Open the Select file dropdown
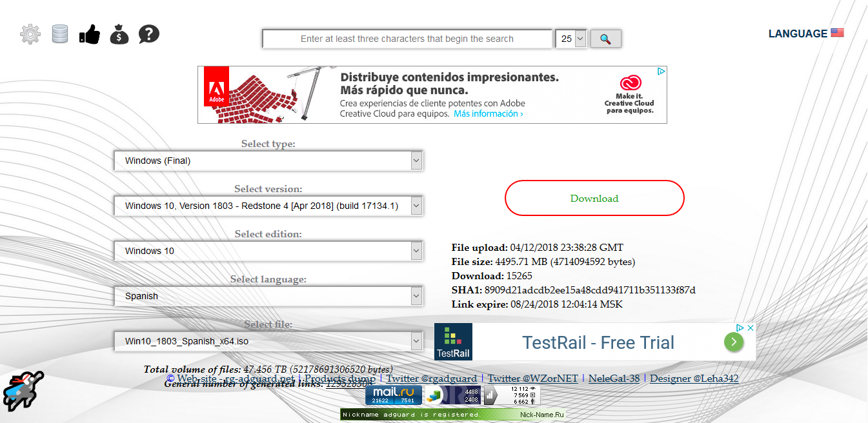This screenshot has width=868, height=423. (268, 342)
